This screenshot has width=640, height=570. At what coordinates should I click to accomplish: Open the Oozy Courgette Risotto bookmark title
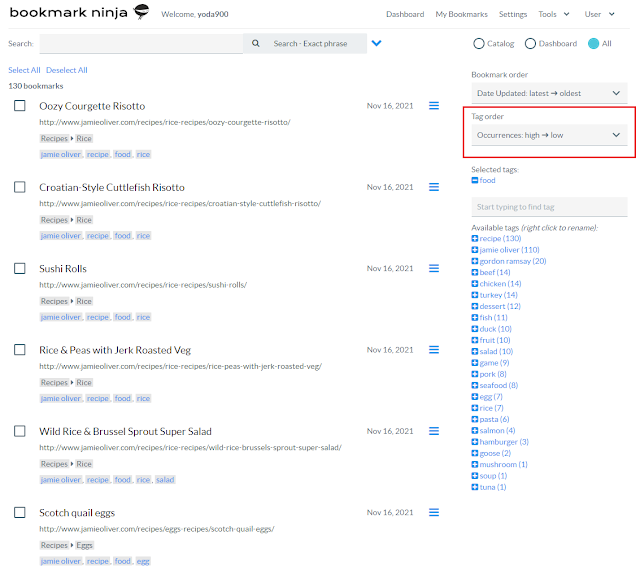point(92,106)
